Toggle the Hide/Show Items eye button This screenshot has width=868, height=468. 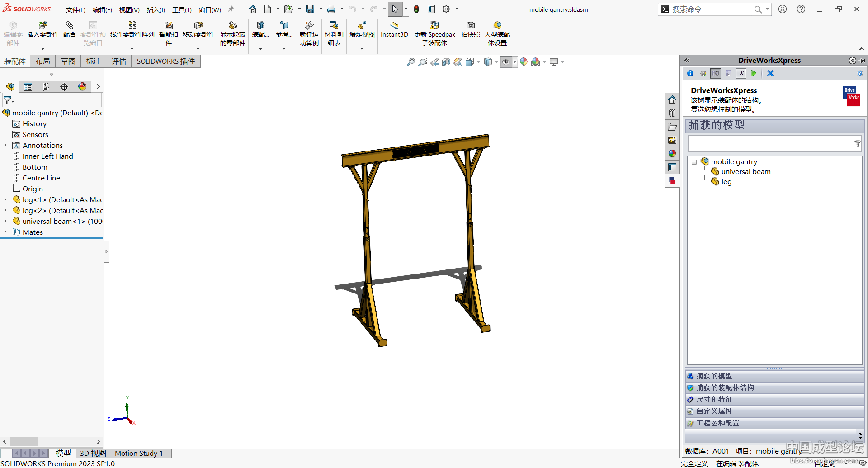[506, 62]
